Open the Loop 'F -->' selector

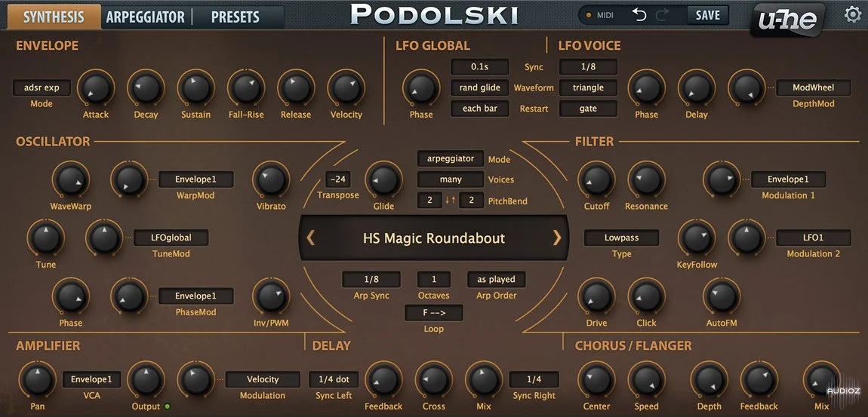point(434,313)
